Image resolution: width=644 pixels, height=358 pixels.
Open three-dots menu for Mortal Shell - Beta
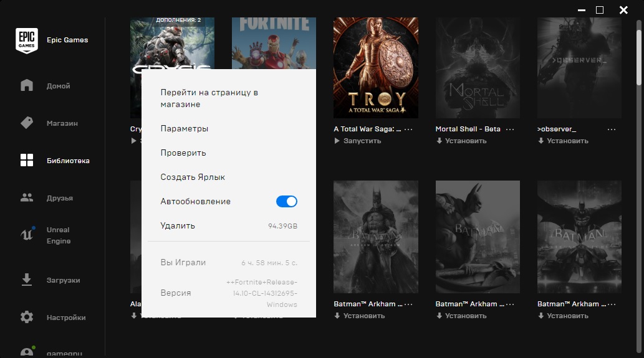[510, 129]
